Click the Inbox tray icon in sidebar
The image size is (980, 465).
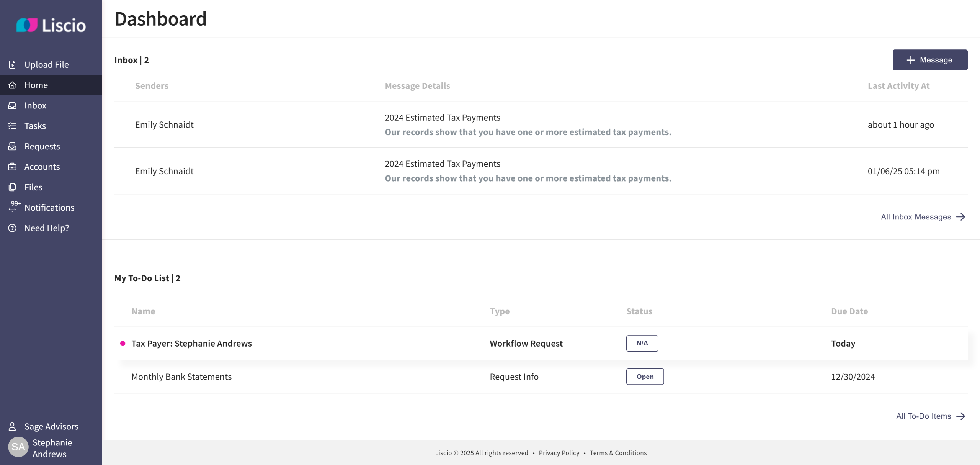12,105
